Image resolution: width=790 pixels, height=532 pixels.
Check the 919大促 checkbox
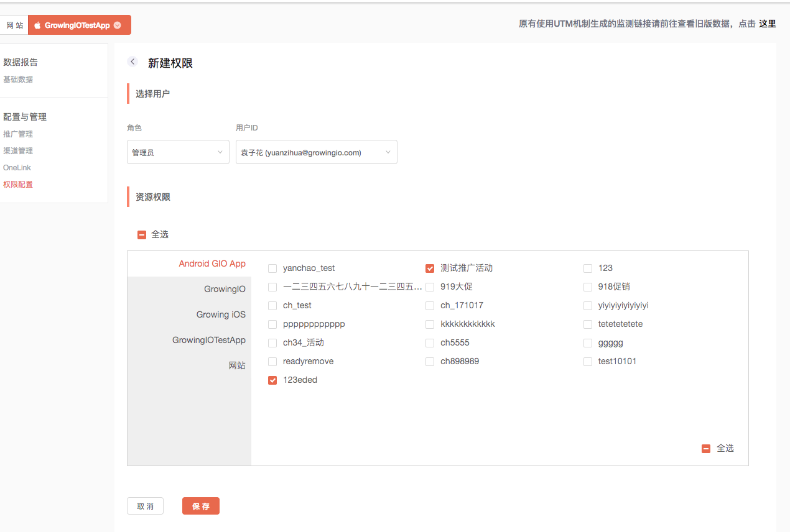tap(430, 287)
